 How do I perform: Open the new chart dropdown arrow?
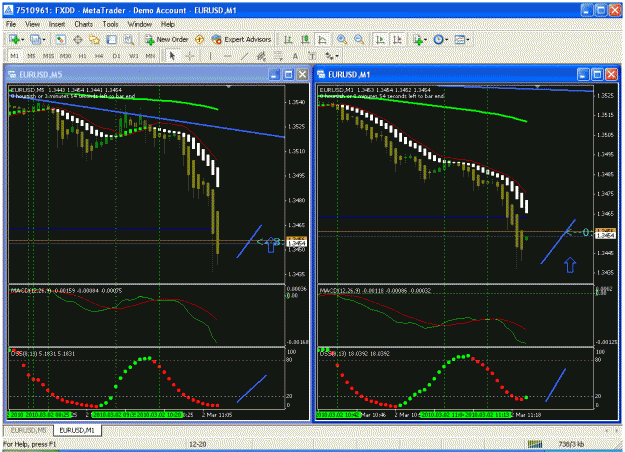(22, 40)
